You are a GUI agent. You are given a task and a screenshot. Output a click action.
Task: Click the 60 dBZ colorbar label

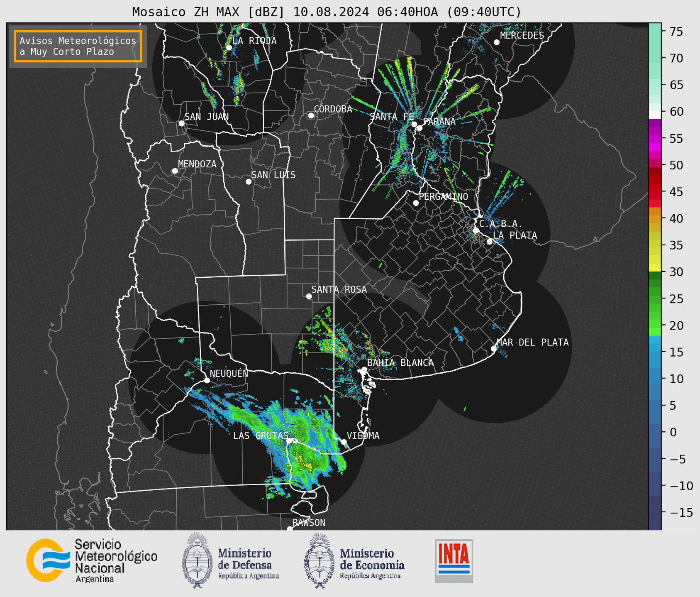(676, 112)
